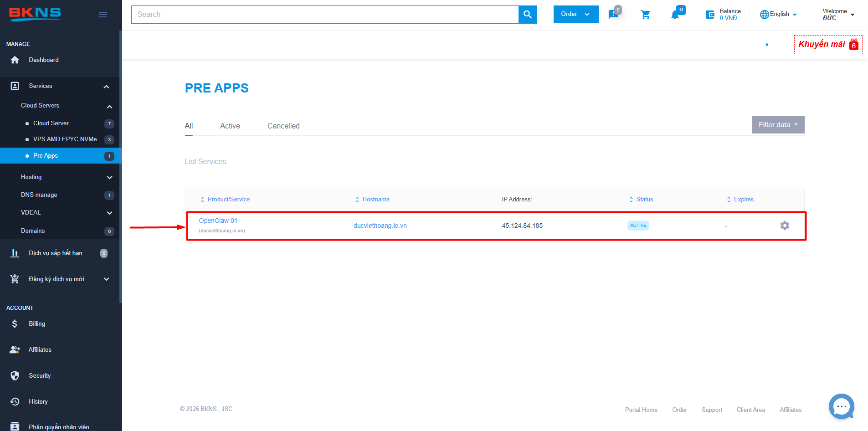Open the shopping cart icon
This screenshot has height=431, width=868.
coord(646,15)
